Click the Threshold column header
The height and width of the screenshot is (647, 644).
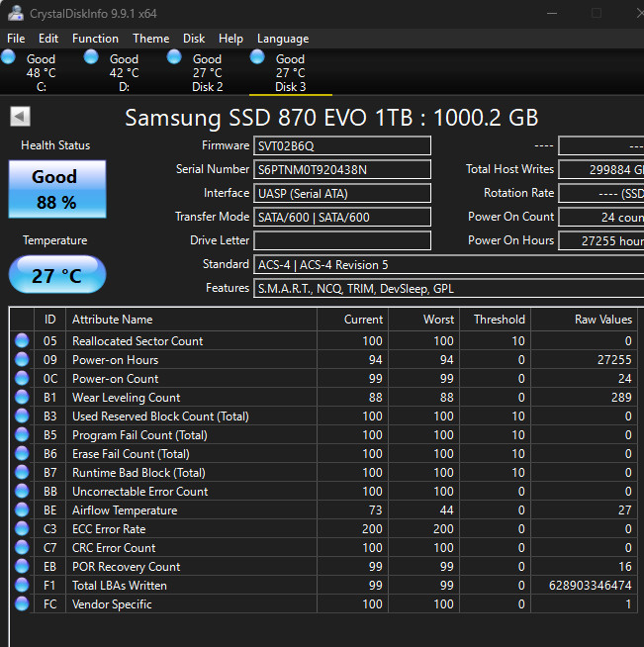(495, 320)
